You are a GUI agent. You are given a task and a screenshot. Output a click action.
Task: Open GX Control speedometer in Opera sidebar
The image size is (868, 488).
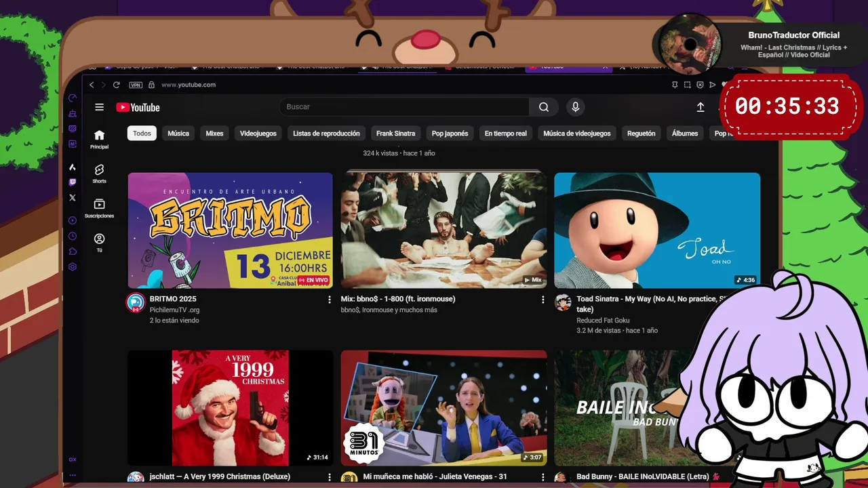pyautogui.click(x=73, y=98)
